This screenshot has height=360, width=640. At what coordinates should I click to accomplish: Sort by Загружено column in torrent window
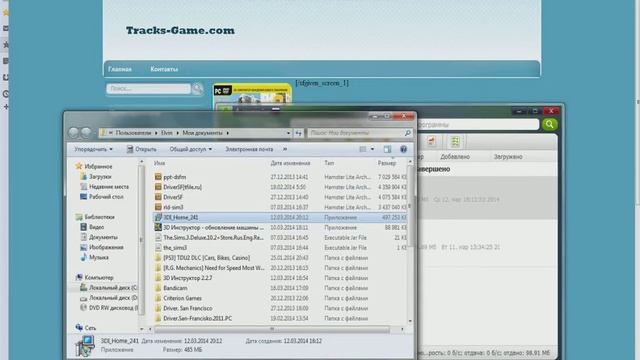[x=508, y=157]
